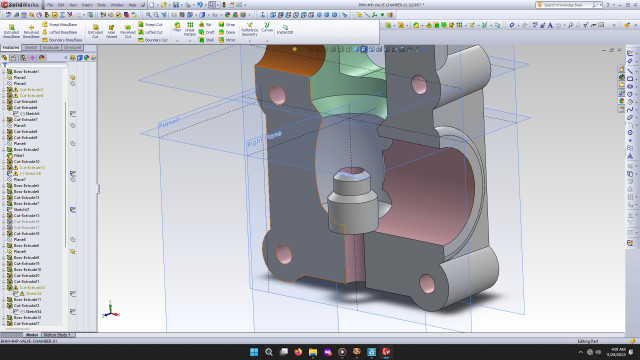Switch to the Sketch tab
Image resolution: width=640 pixels, height=360 pixels.
click(31, 48)
